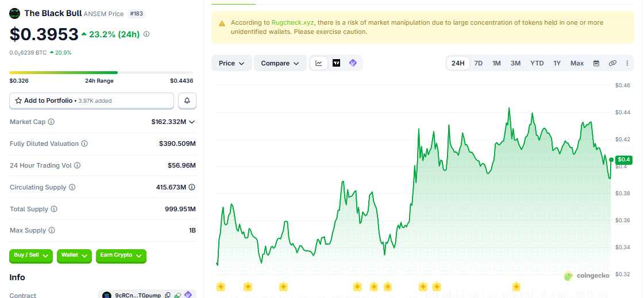Switch chart to 1Y range

[557, 63]
